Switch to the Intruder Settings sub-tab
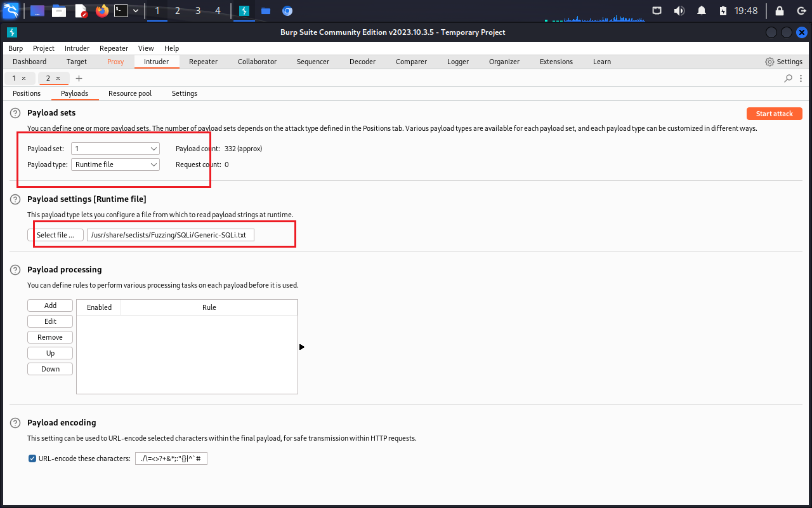812x508 pixels. pyautogui.click(x=184, y=93)
